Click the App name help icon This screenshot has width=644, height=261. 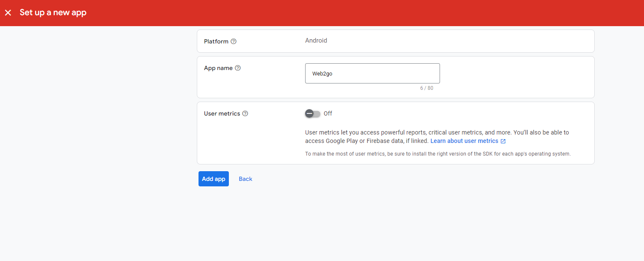tap(238, 68)
